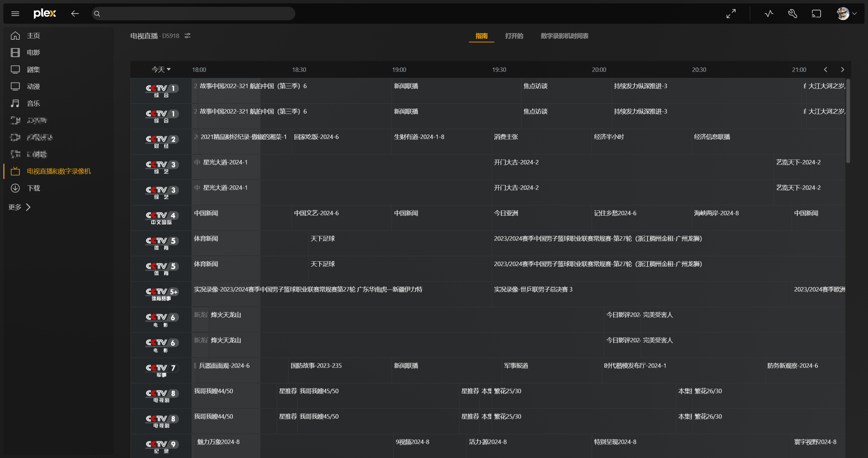The height and width of the screenshot is (458, 868).
Task: Open the activity pulse icon
Action: tap(769, 14)
